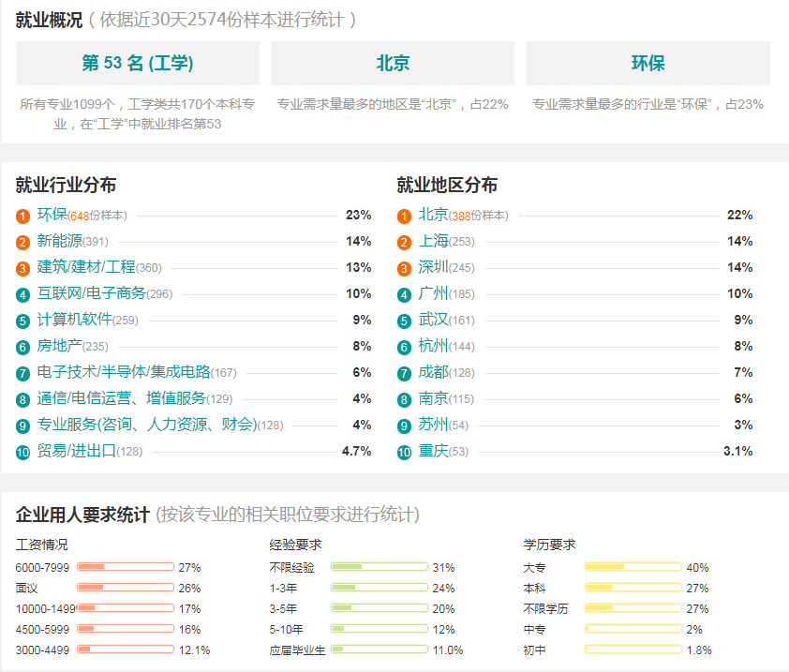Open the 南京 region link

tap(433, 398)
